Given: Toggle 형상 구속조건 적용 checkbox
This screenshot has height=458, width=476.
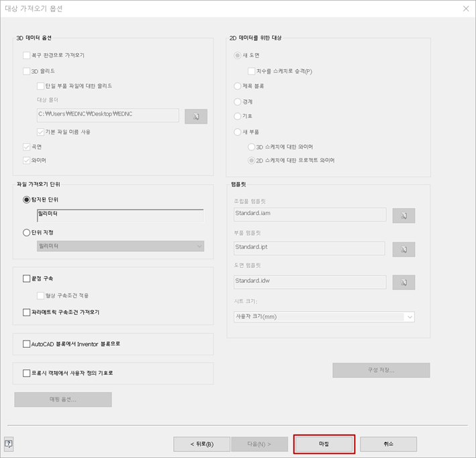Looking at the screenshot, I should click(x=40, y=295).
